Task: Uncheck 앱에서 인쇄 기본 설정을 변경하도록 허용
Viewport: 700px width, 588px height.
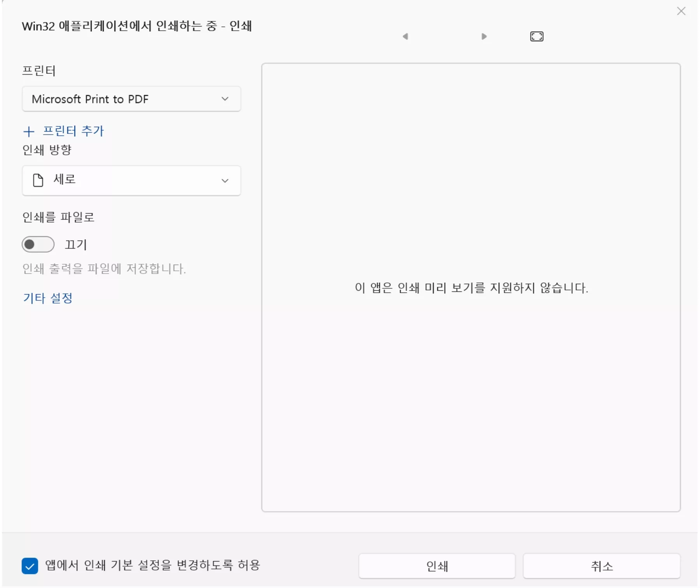Action: (30, 567)
